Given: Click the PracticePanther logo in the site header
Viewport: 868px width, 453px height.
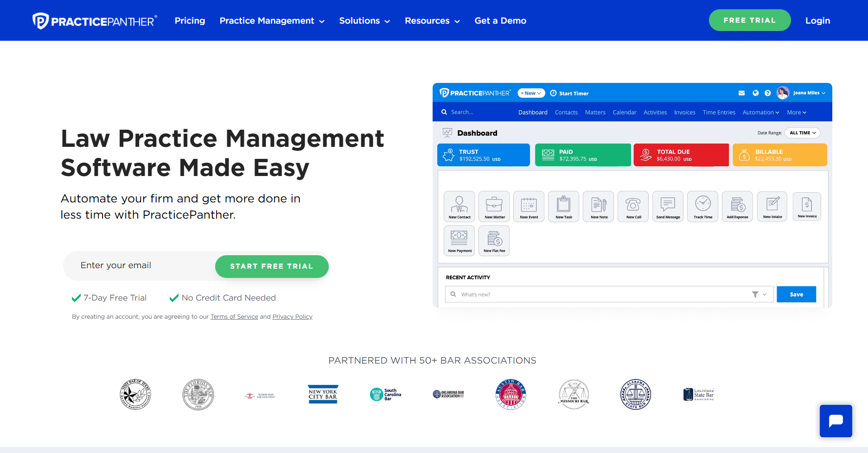Looking at the screenshot, I should (95, 21).
